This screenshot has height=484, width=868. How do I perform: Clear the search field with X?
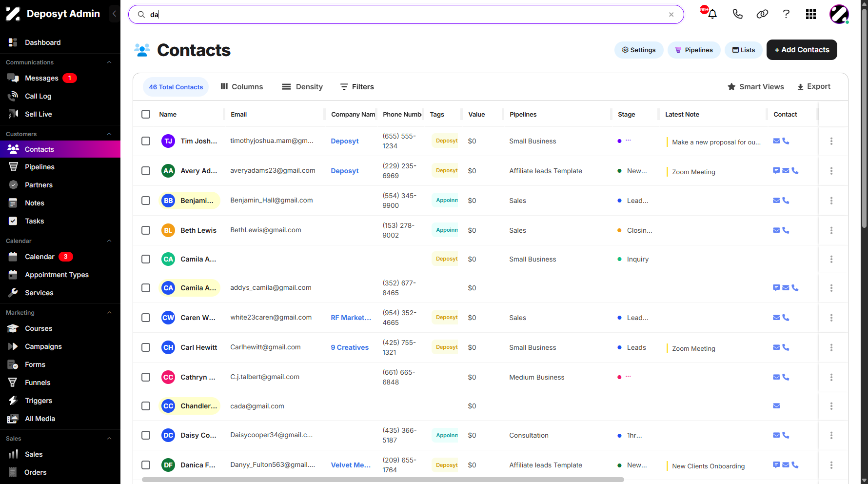click(671, 15)
